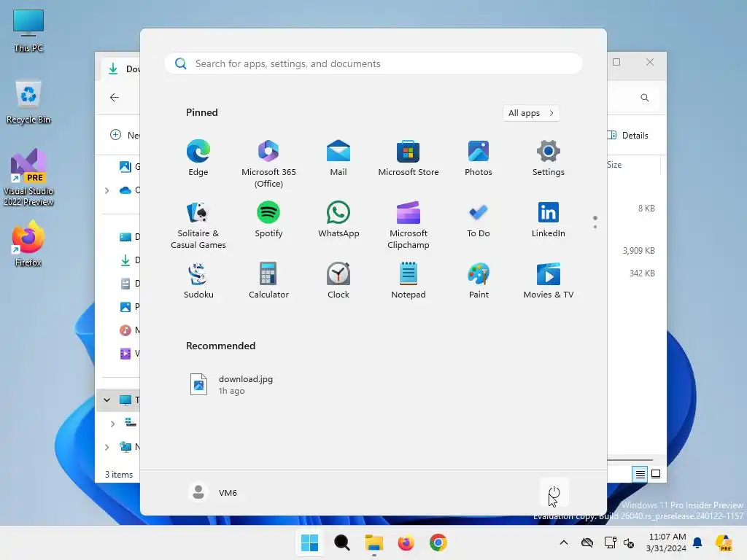This screenshot has width=747, height=560.
Task: Collapse This PC tree in File Explorer
Action: pyautogui.click(x=107, y=400)
